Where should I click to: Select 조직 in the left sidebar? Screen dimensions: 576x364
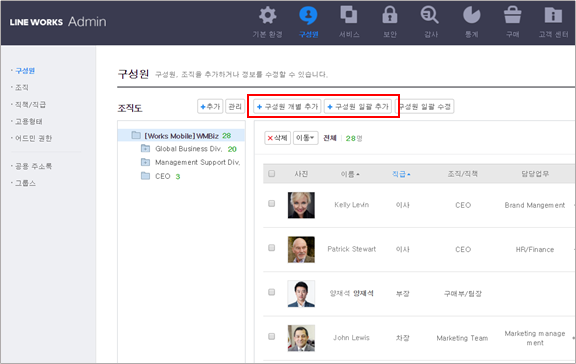click(22, 87)
